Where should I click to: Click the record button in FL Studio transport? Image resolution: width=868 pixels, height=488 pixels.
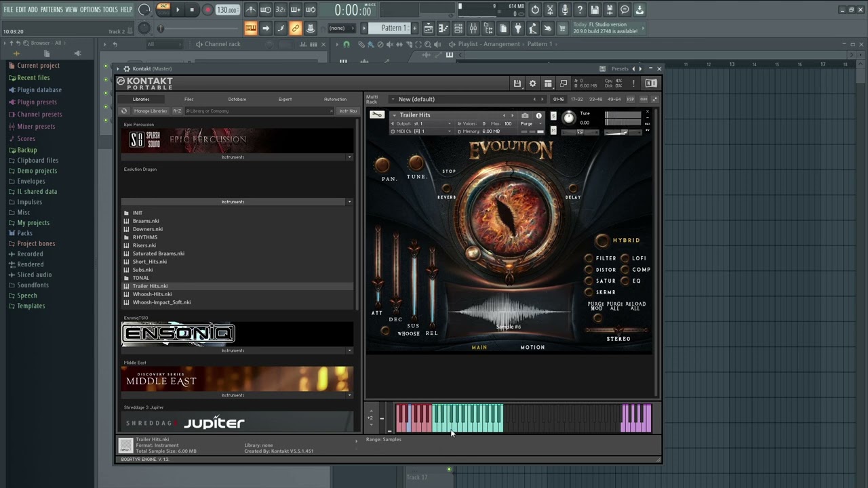tap(208, 9)
